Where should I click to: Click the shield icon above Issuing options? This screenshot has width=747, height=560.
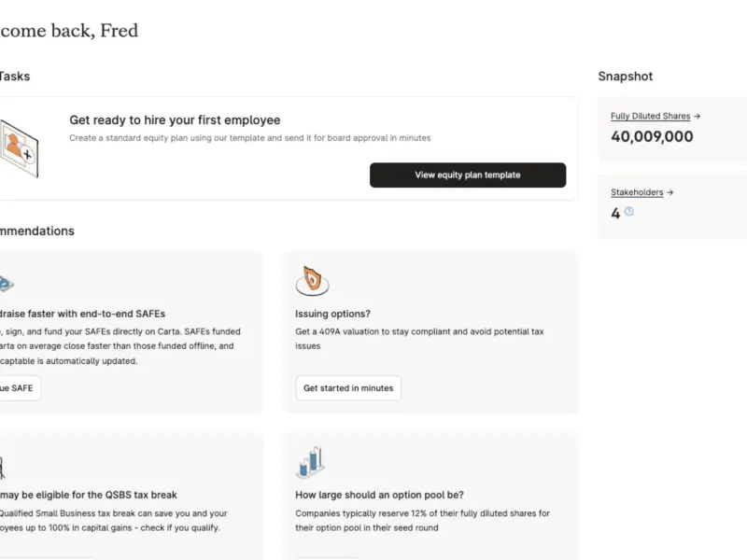point(312,281)
